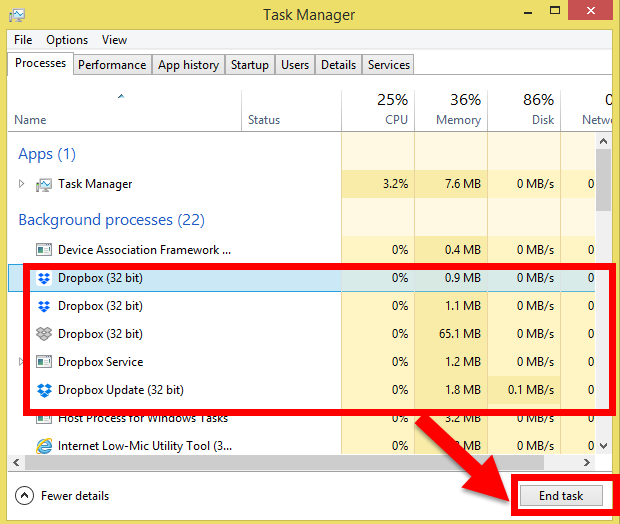Click the Dropbox icon with 0.9 MB memory
Image resolution: width=620 pixels, height=524 pixels.
coord(43,278)
